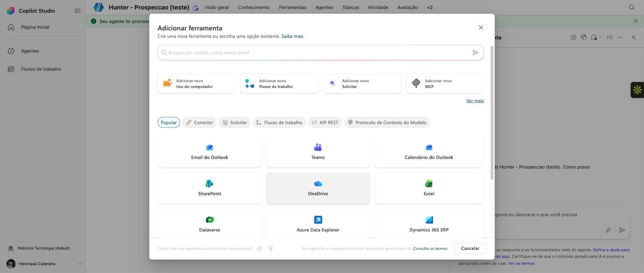644x273 pixels.
Task: Dismiss the green provisioning notification banner
Action: pyautogui.click(x=636, y=21)
